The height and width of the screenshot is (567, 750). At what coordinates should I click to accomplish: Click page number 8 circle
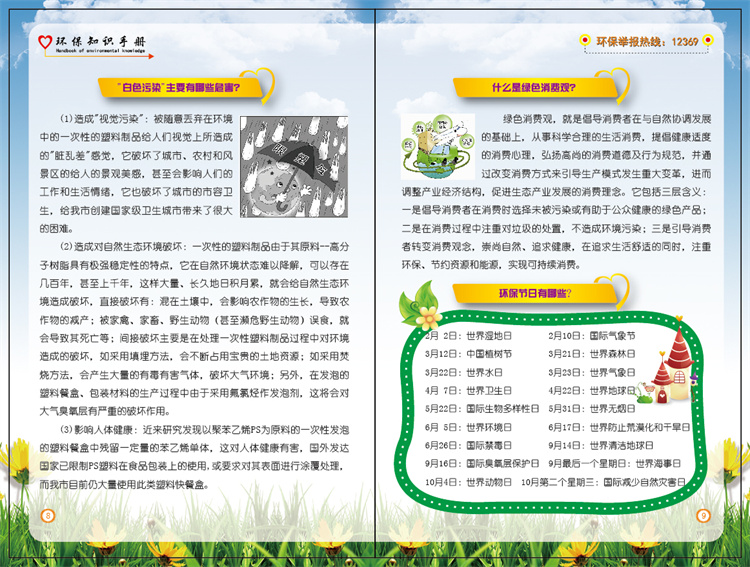tap(47, 515)
